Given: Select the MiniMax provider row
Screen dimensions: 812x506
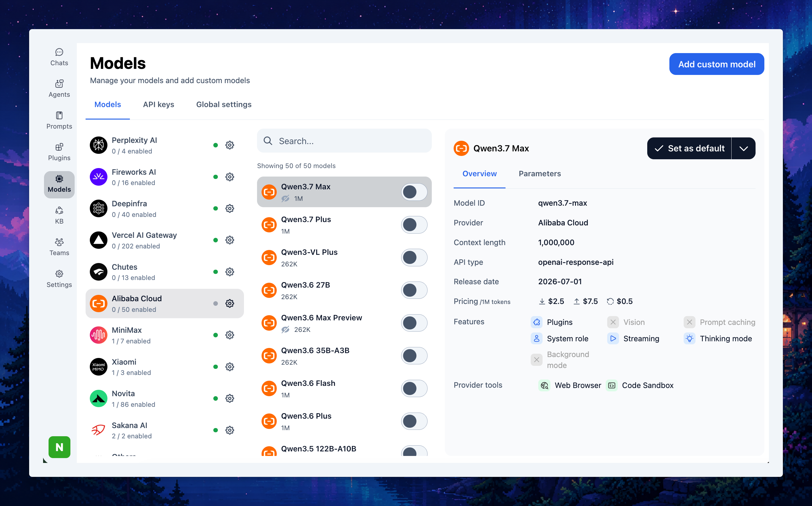Looking at the screenshot, I should coord(165,335).
